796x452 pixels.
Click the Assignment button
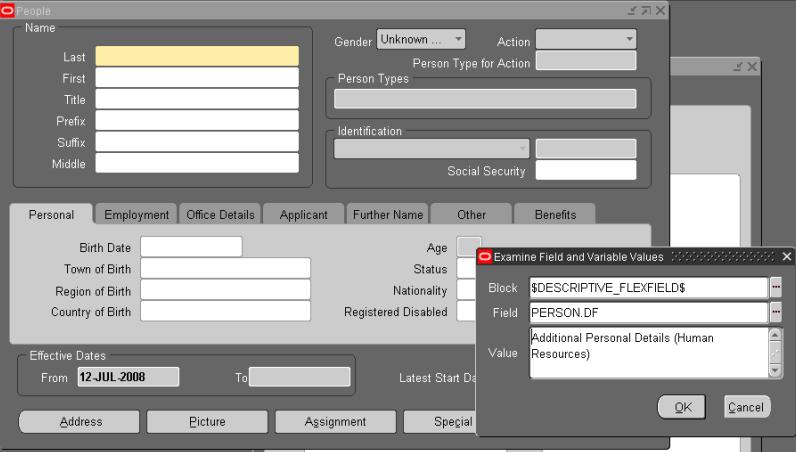(336, 422)
